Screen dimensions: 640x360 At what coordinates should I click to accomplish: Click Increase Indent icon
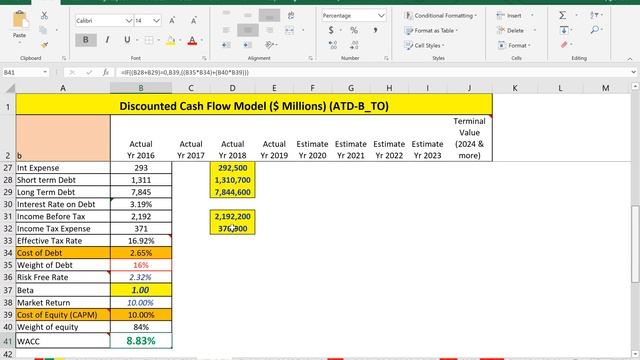247,45
